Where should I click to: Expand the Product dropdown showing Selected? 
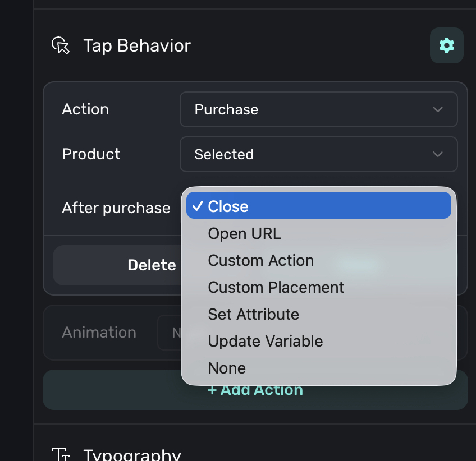coord(318,154)
